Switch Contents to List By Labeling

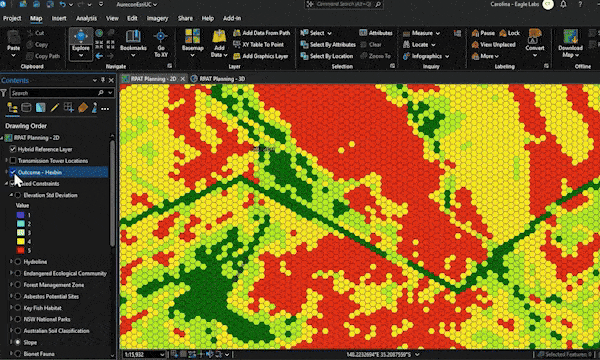click(83, 108)
